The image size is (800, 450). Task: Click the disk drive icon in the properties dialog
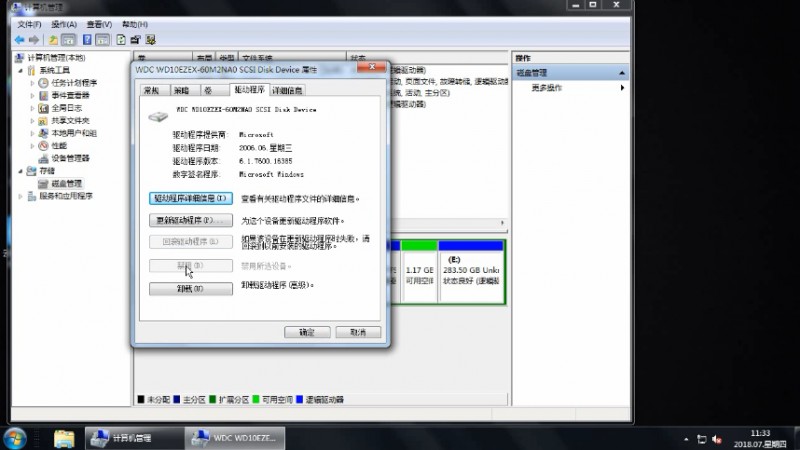[158, 116]
